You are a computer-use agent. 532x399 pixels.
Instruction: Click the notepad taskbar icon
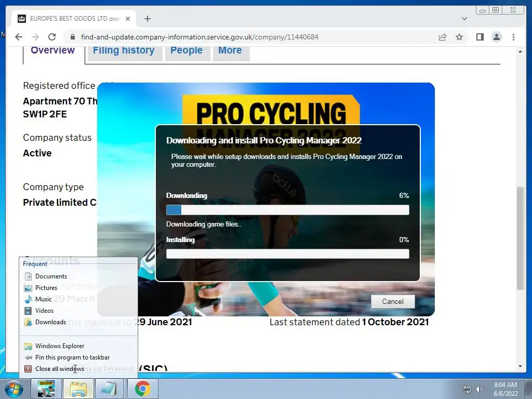(x=110, y=389)
